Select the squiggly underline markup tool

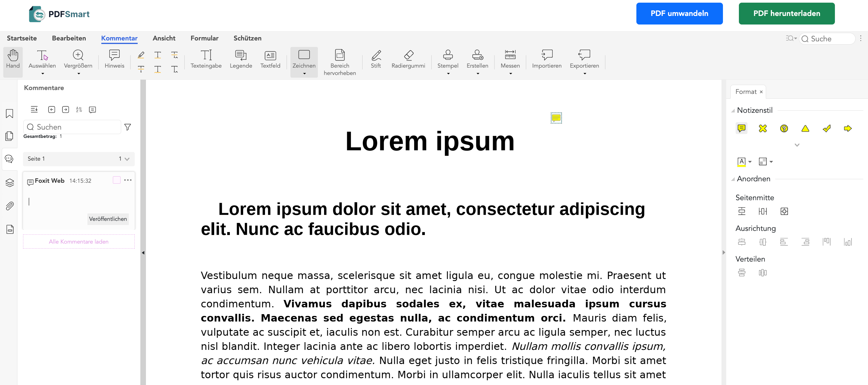pyautogui.click(x=157, y=69)
